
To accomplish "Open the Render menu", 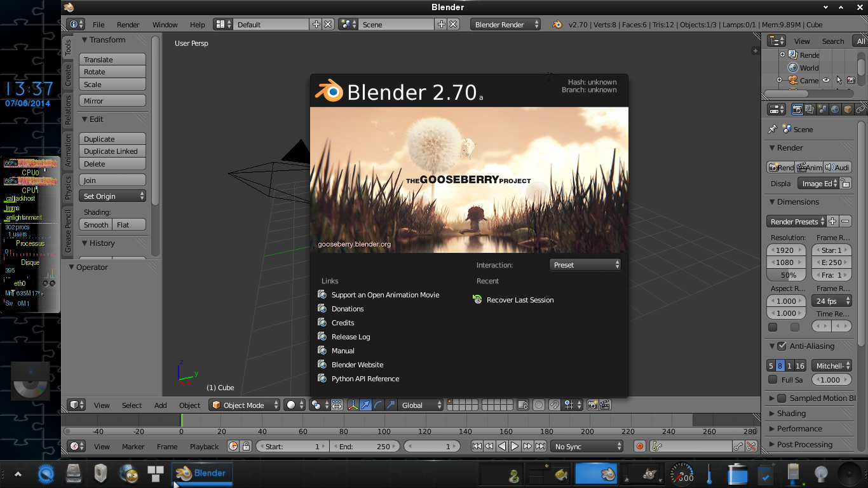I will point(128,25).
